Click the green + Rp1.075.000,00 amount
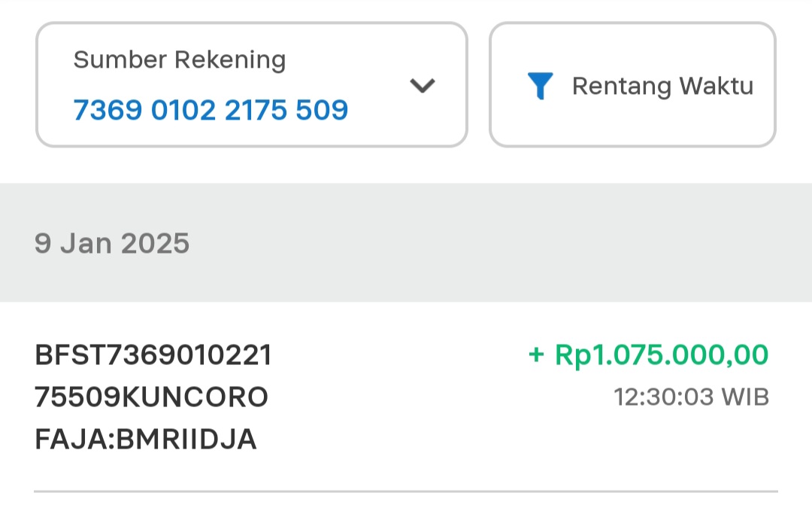 (649, 354)
